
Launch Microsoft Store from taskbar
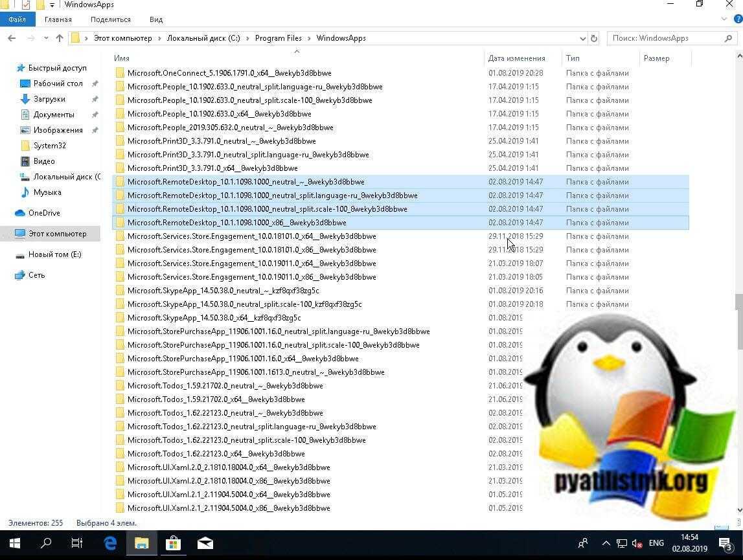tap(173, 543)
